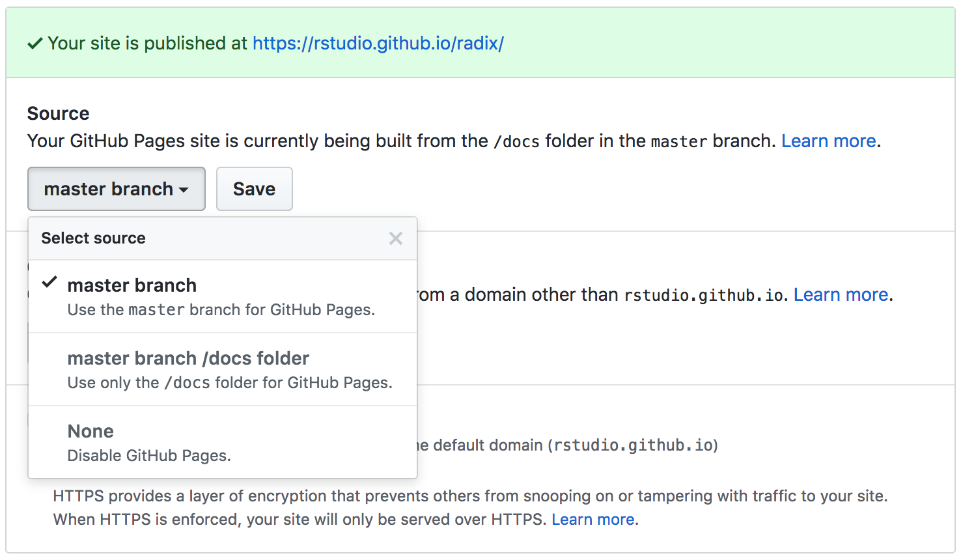
Task: Open the published rstudio.github.io/radix site link
Action: tap(378, 44)
